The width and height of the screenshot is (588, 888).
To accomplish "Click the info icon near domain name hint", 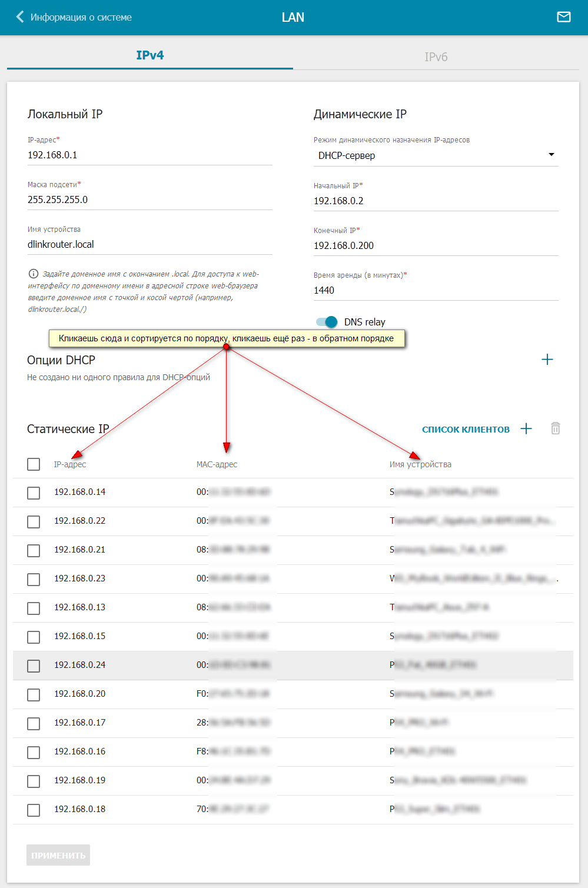I will pyautogui.click(x=34, y=274).
